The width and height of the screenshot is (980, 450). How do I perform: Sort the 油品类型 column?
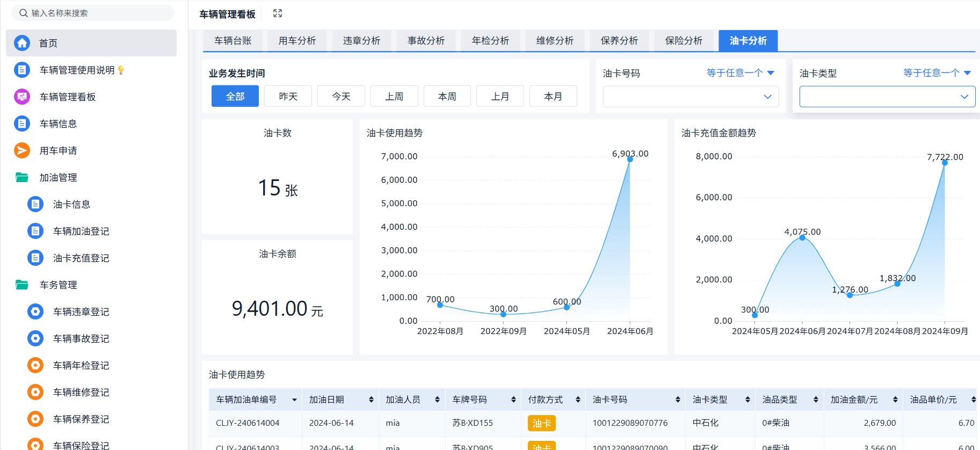tap(816, 400)
